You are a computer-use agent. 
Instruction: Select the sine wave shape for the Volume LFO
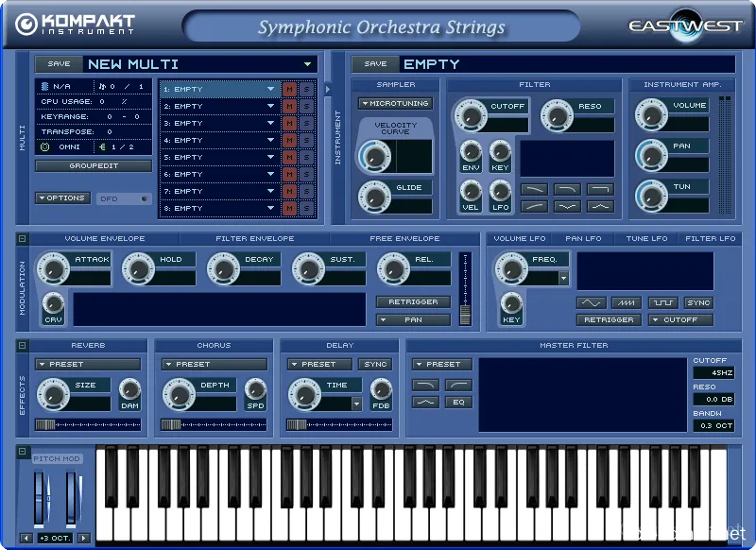tap(591, 303)
